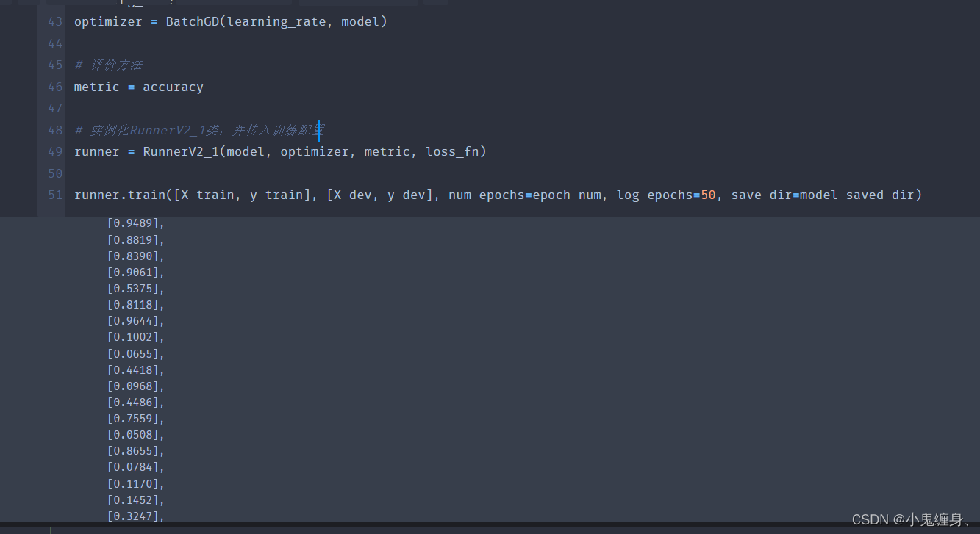Click 'runner' variable on line 49
980x534 pixels.
(x=97, y=152)
